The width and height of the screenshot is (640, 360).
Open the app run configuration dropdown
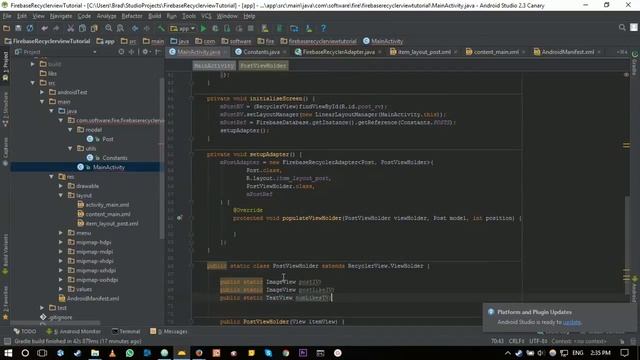tap(182, 29)
